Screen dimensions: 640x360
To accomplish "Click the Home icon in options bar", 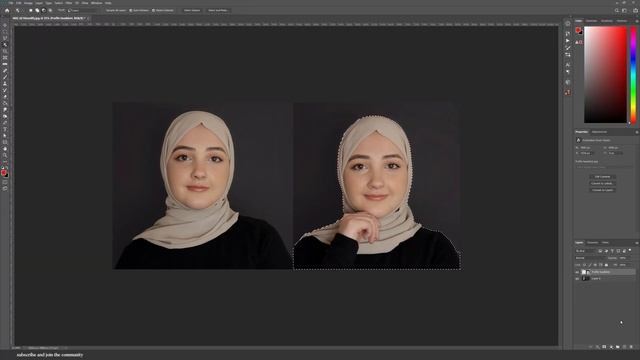I will tap(7, 10).
